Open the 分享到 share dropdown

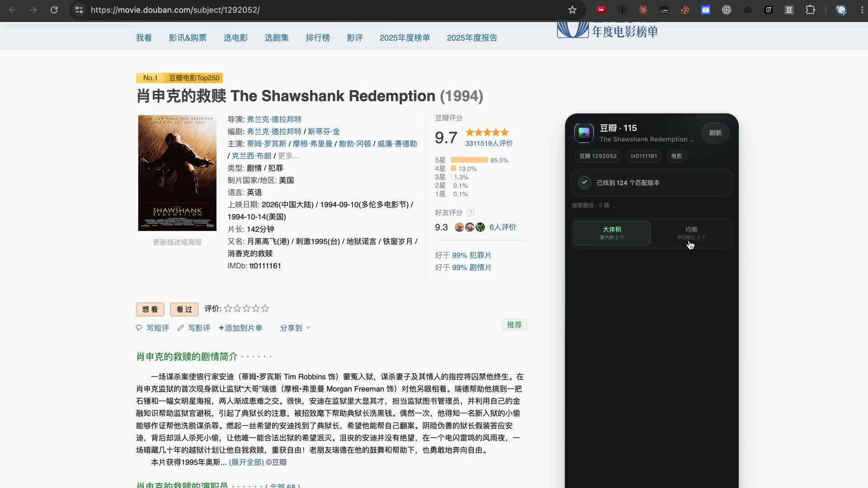[x=295, y=328]
